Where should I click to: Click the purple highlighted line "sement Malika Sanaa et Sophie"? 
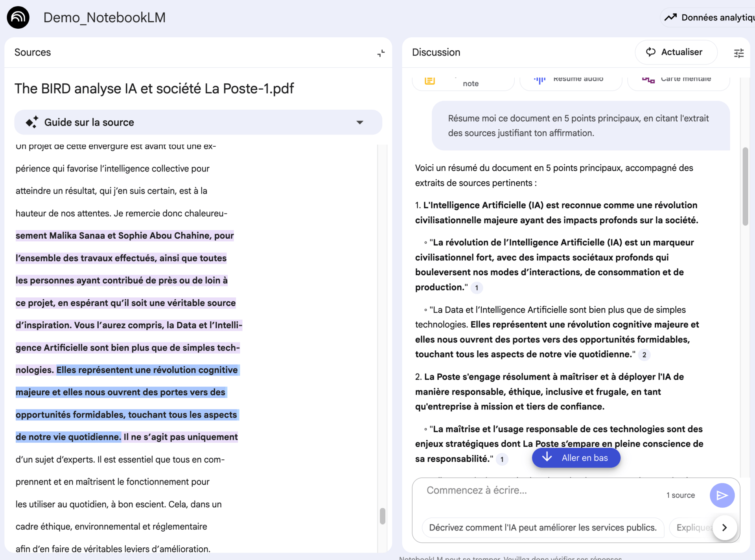(125, 236)
